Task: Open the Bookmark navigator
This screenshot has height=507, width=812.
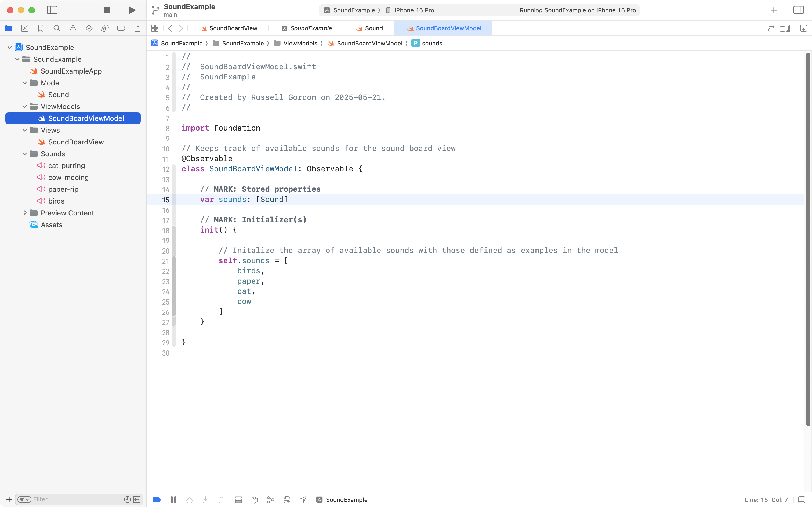Action: tap(41, 28)
